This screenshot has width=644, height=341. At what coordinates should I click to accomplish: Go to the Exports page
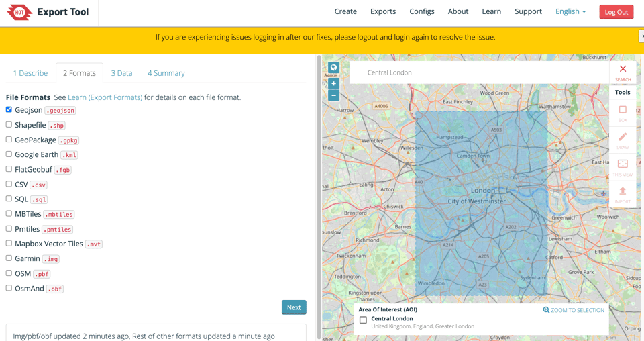click(x=383, y=12)
